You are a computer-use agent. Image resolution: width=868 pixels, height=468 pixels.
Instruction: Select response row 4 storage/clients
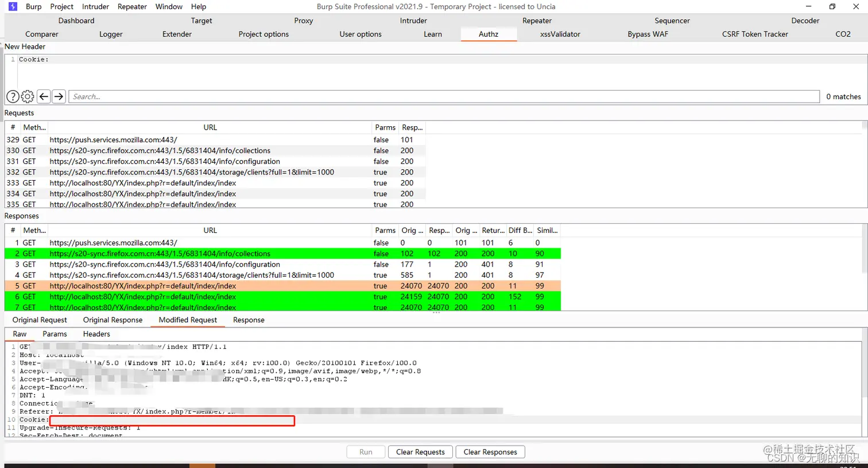click(283, 275)
